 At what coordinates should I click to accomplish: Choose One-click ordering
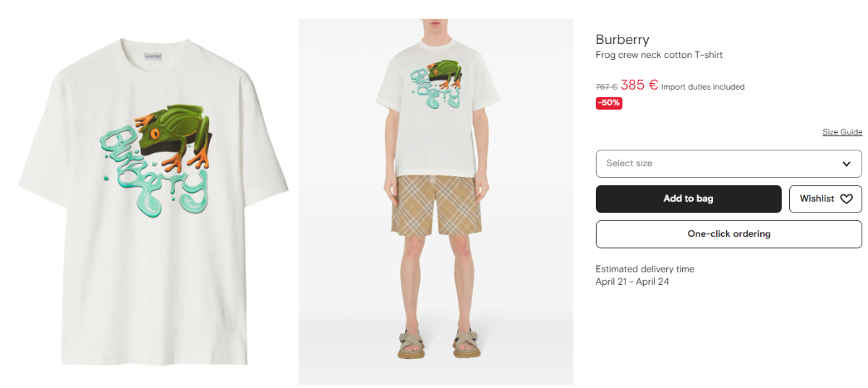(x=728, y=234)
